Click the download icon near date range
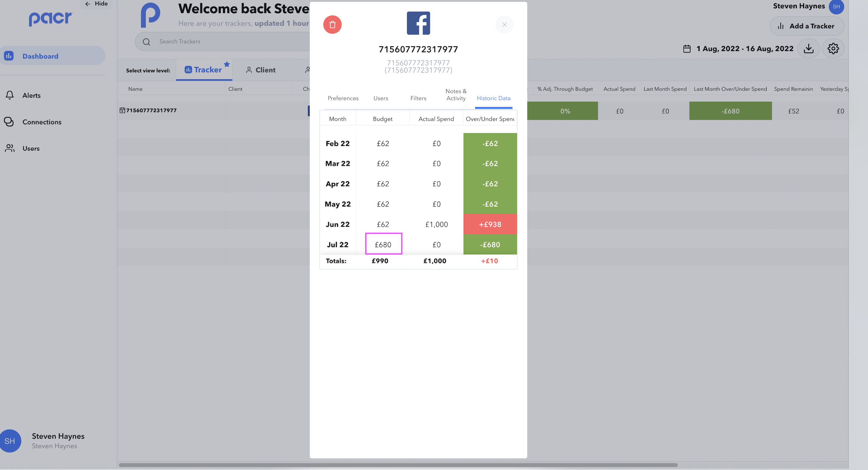This screenshot has height=470, width=868. click(x=808, y=49)
